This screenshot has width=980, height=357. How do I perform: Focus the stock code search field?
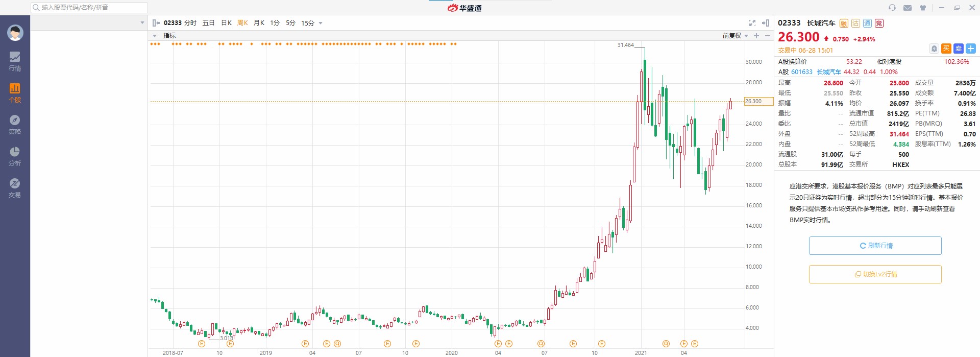(89, 8)
